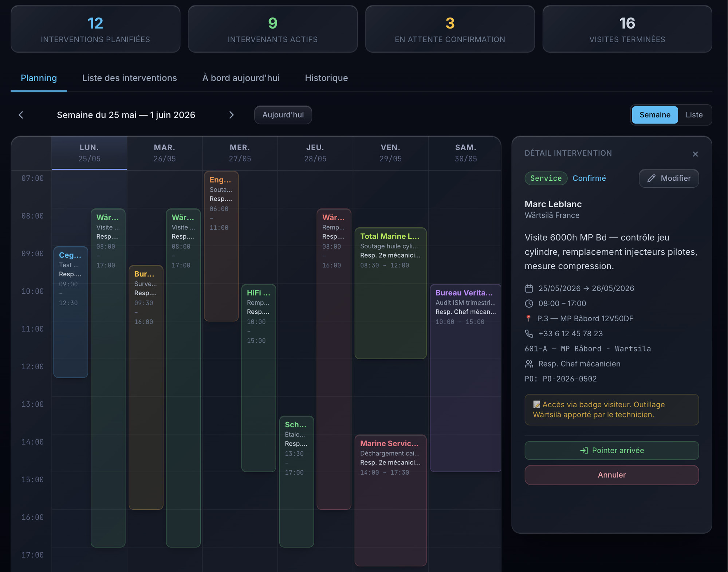
Task: Open the En attente confirmation card
Action: (x=450, y=29)
